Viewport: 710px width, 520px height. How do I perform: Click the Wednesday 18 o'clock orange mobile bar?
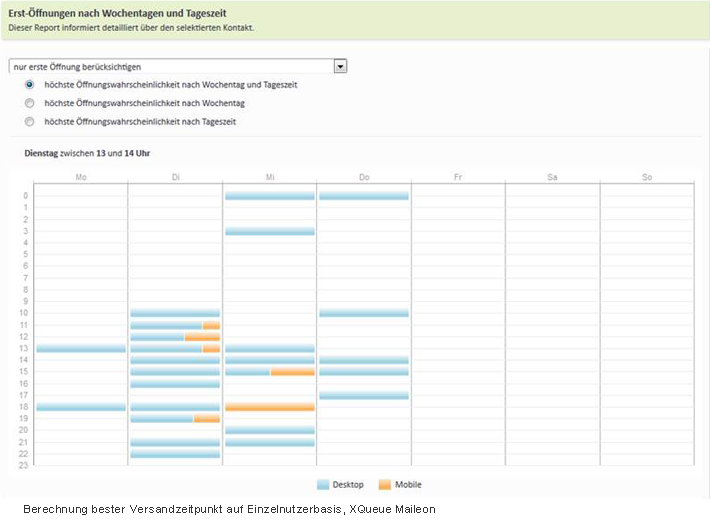click(x=269, y=407)
